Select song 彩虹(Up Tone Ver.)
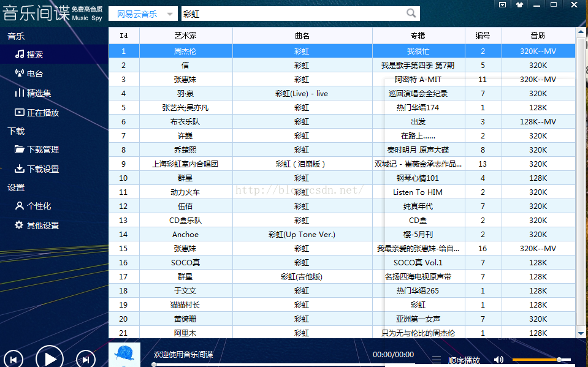The image size is (588, 367). point(302,234)
